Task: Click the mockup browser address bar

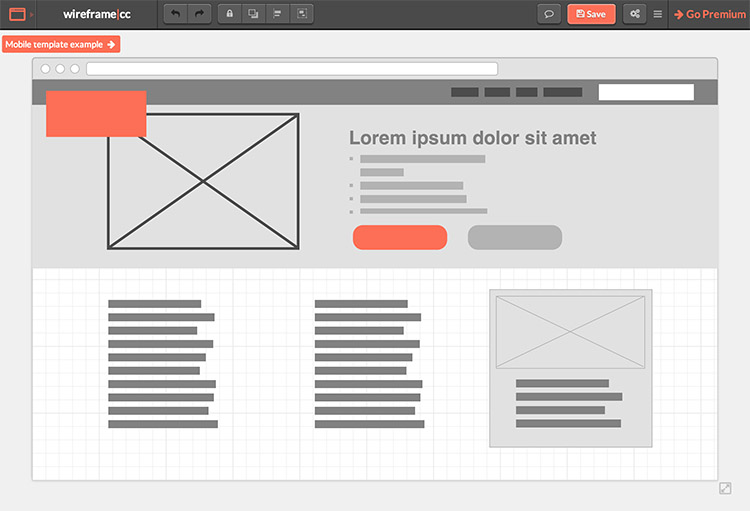Action: [x=292, y=69]
